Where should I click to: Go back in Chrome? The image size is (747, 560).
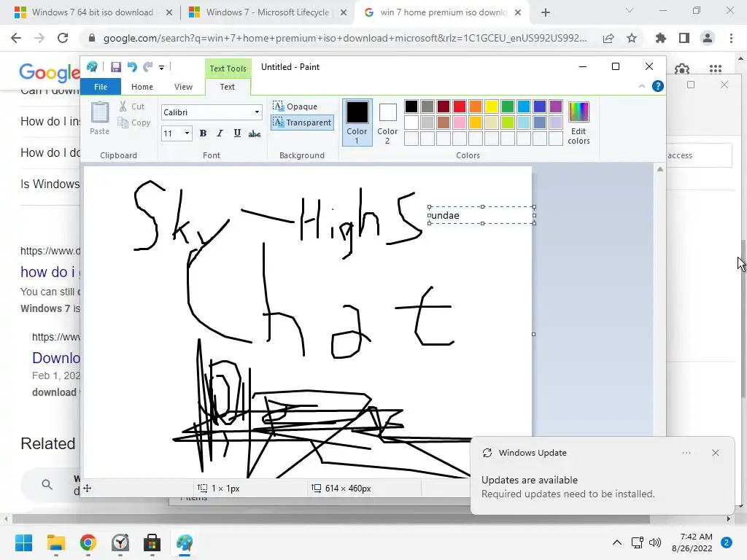(x=16, y=38)
